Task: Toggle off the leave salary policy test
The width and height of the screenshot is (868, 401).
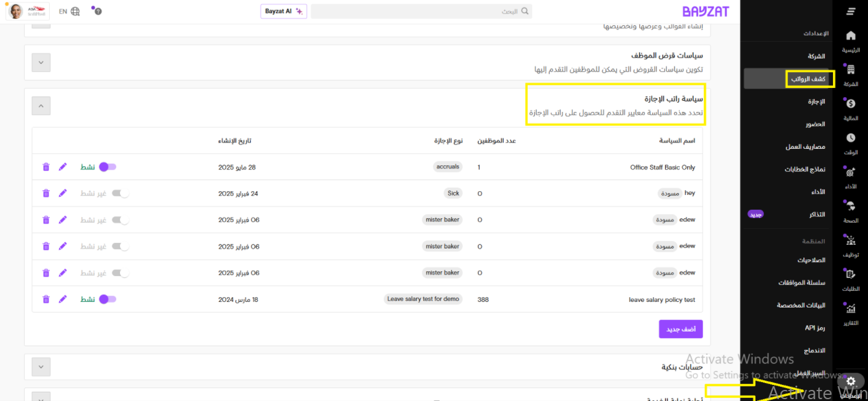Action: [x=108, y=299]
